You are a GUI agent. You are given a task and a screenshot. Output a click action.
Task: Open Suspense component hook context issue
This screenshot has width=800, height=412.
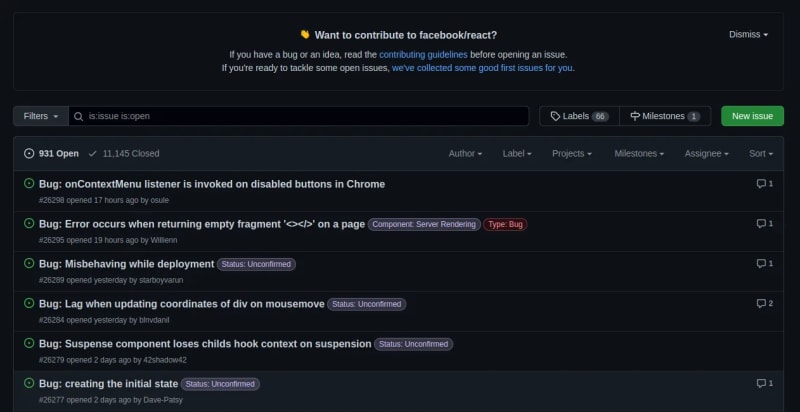click(x=205, y=344)
